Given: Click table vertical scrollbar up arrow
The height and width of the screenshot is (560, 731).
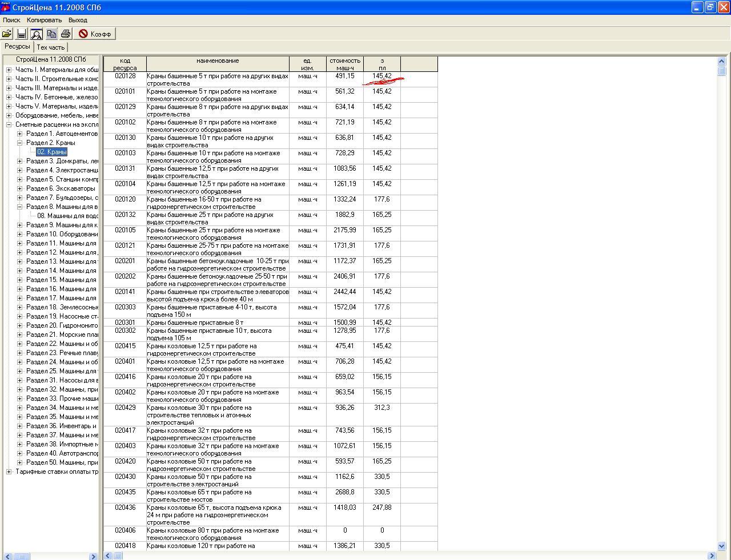Looking at the screenshot, I should click(x=721, y=61).
